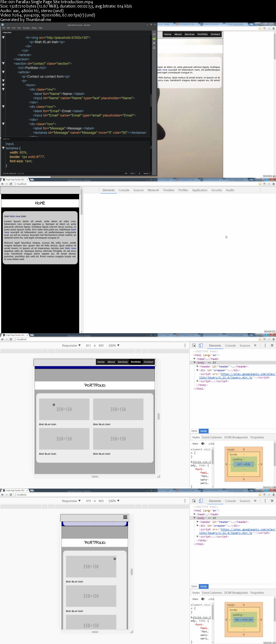
Task: Collapse the textarea CSS rule fold arrow
Action: coord(3,148)
